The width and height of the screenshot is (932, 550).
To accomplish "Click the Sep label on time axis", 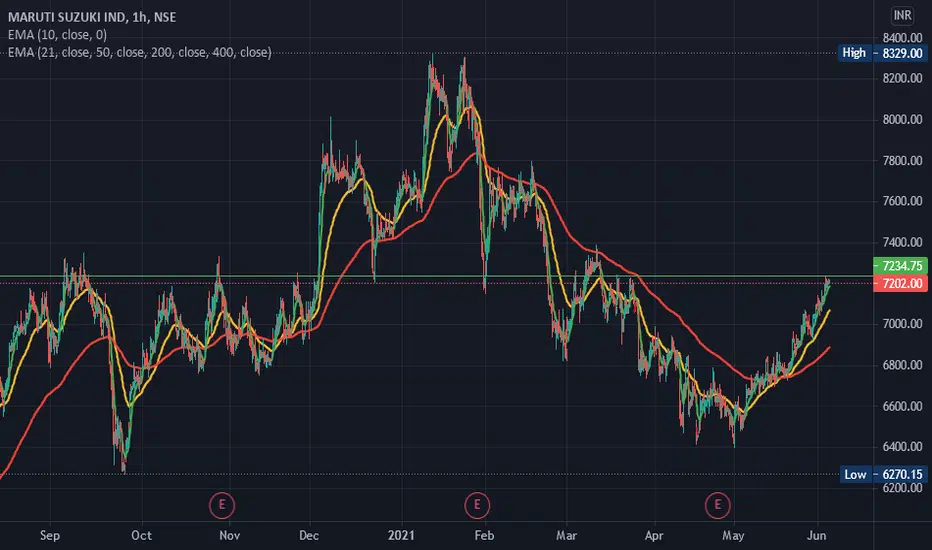I will pos(50,536).
